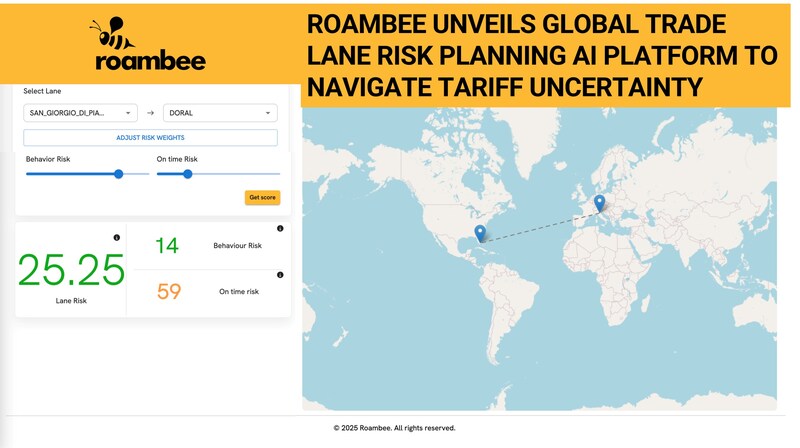Click the Florida map pin marker
800x448 pixels.
[x=480, y=233]
